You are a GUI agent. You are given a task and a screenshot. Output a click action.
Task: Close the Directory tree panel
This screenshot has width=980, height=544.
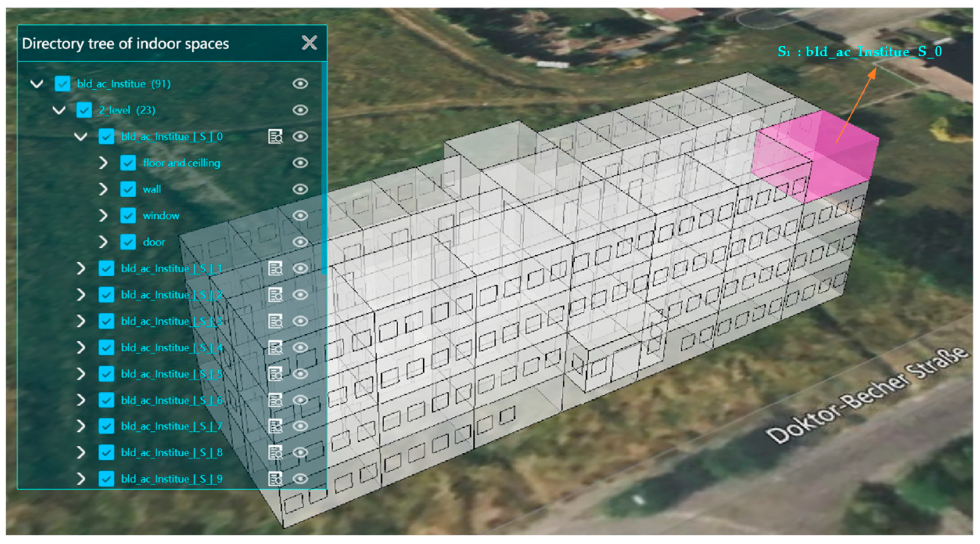coord(309,43)
